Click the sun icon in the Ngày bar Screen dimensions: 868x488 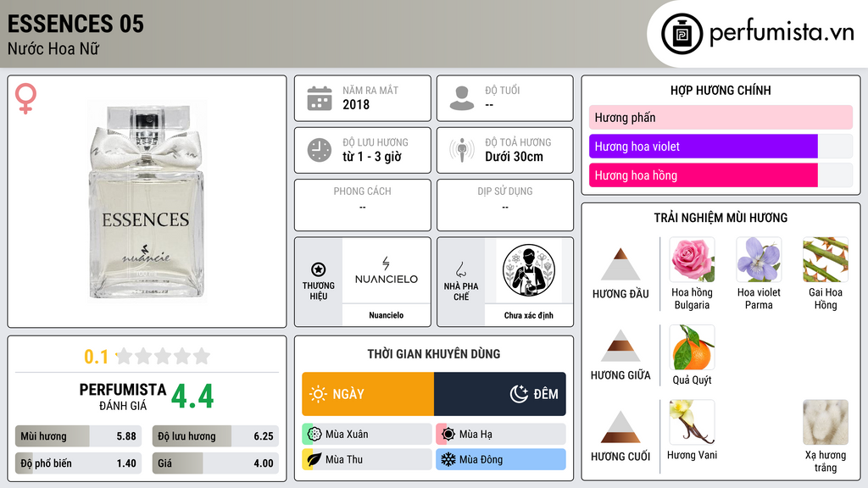coord(318,394)
